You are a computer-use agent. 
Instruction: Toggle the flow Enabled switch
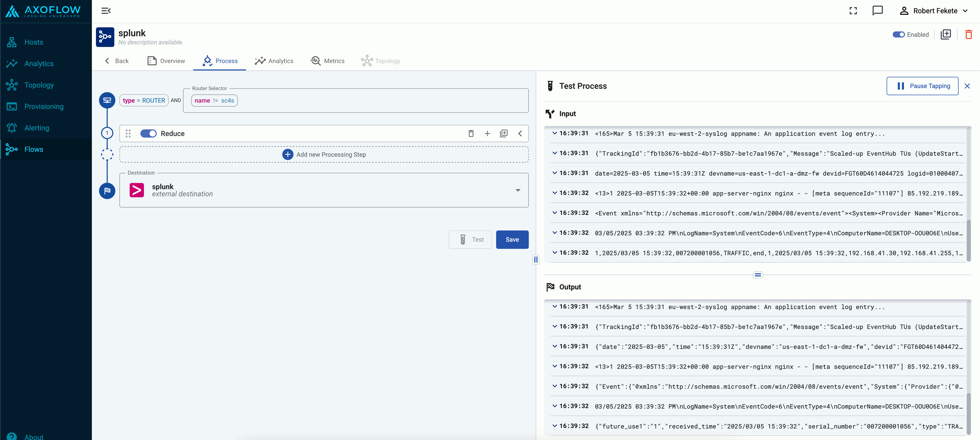pos(898,35)
